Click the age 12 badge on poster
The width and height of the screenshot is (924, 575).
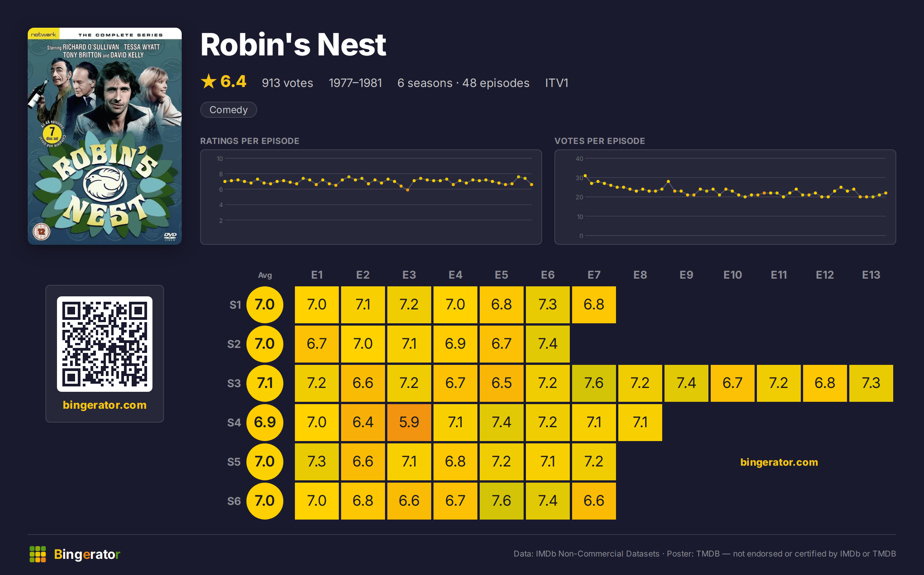tap(42, 232)
